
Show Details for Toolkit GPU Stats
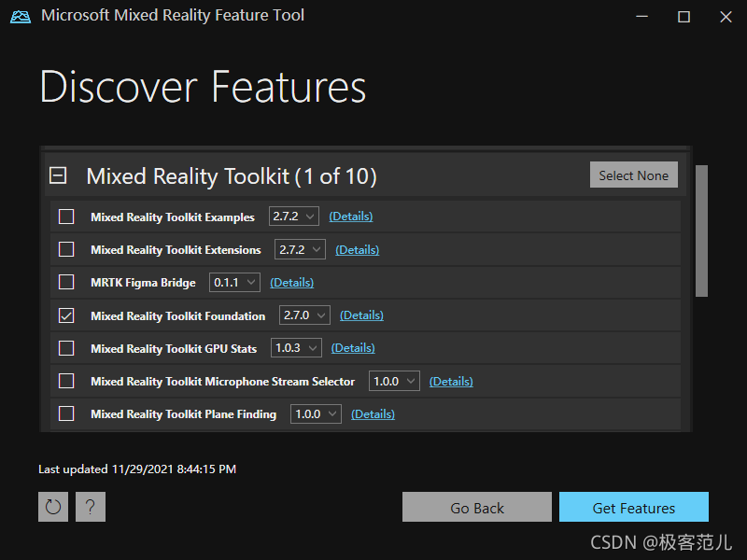(353, 348)
